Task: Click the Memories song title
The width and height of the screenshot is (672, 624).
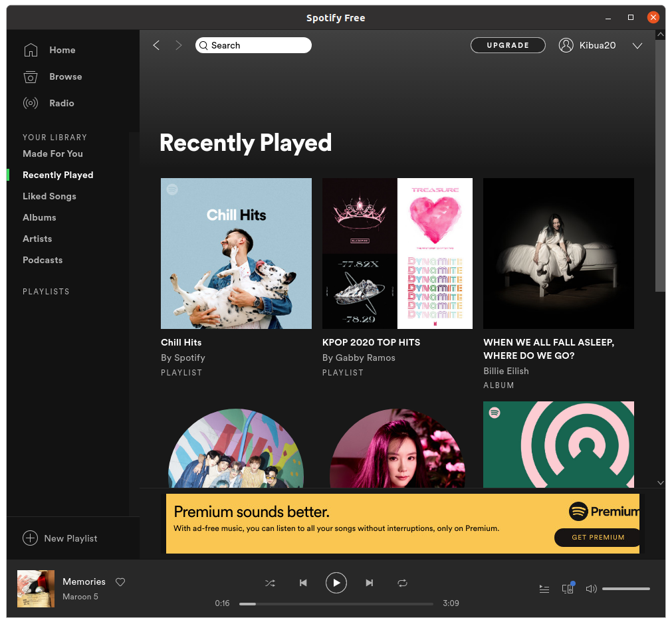Action: coord(84,581)
